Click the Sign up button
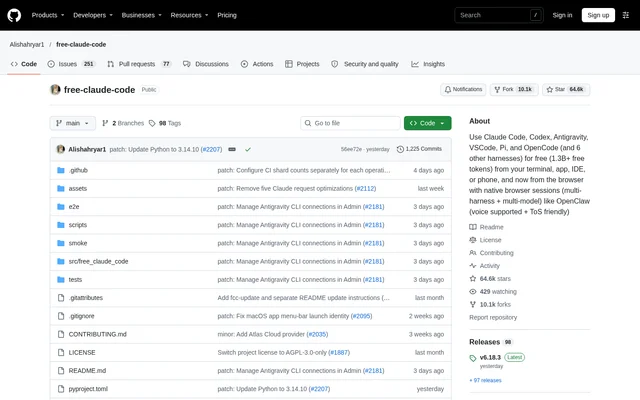640x400 pixels. 598,15
